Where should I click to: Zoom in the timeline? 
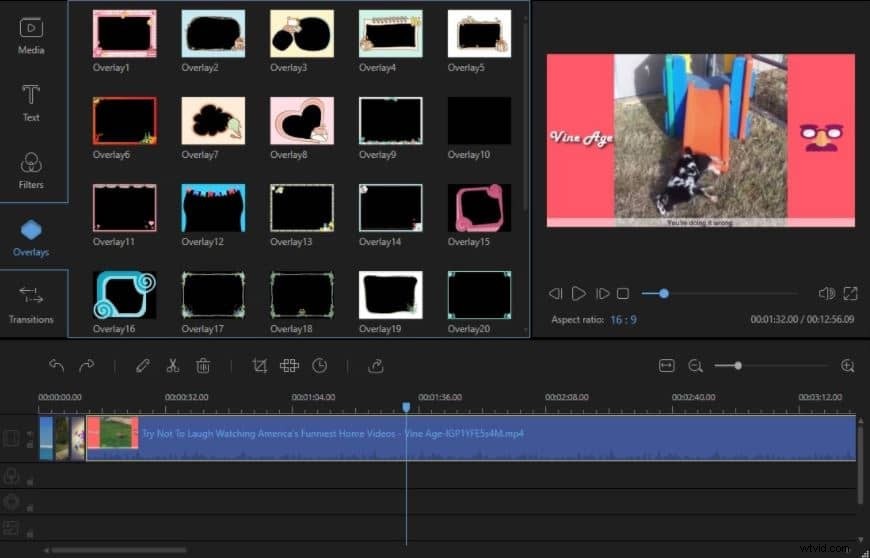tap(847, 366)
